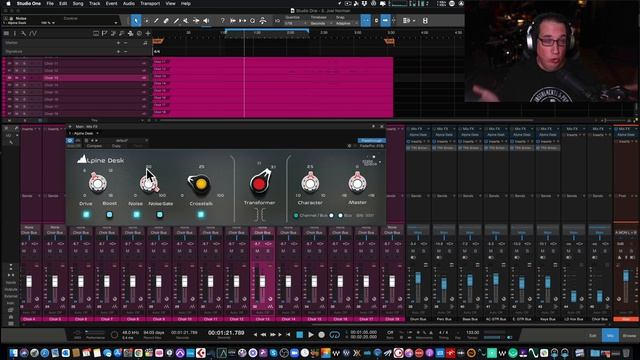
Task: Toggle the Boost switch in Alpine Desk
Action: coord(109,214)
